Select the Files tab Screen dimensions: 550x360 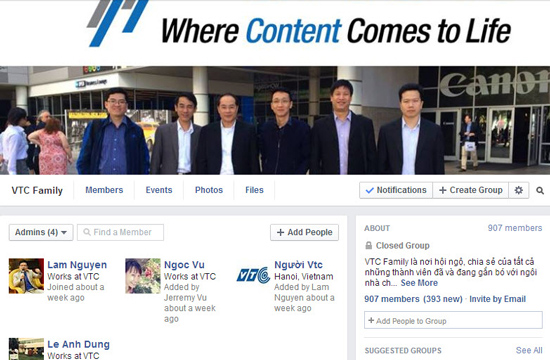[254, 190]
